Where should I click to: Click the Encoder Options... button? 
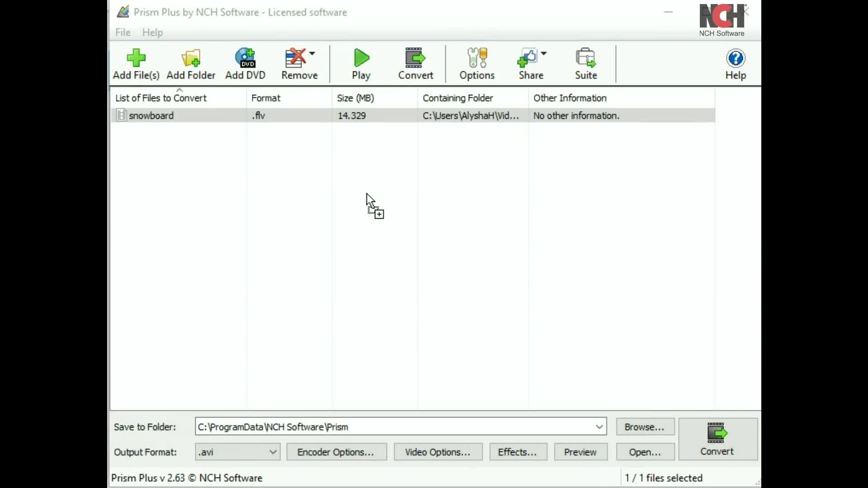click(x=336, y=452)
